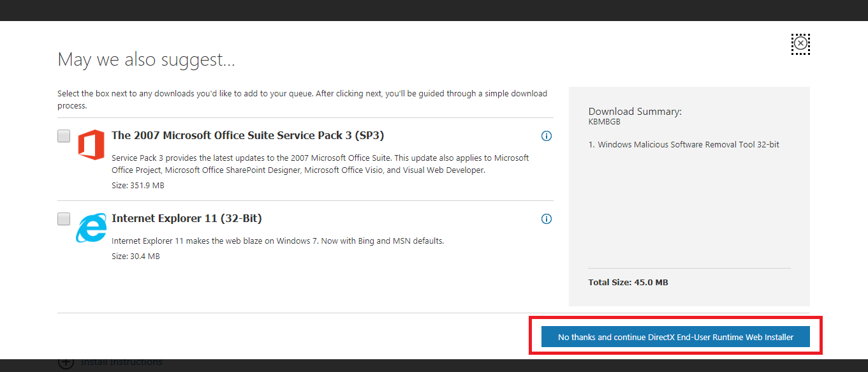Screen dimensions: 868x372
Task: Check the Internet Explorer 11 (32-Bit) box
Action: pyautogui.click(x=64, y=219)
